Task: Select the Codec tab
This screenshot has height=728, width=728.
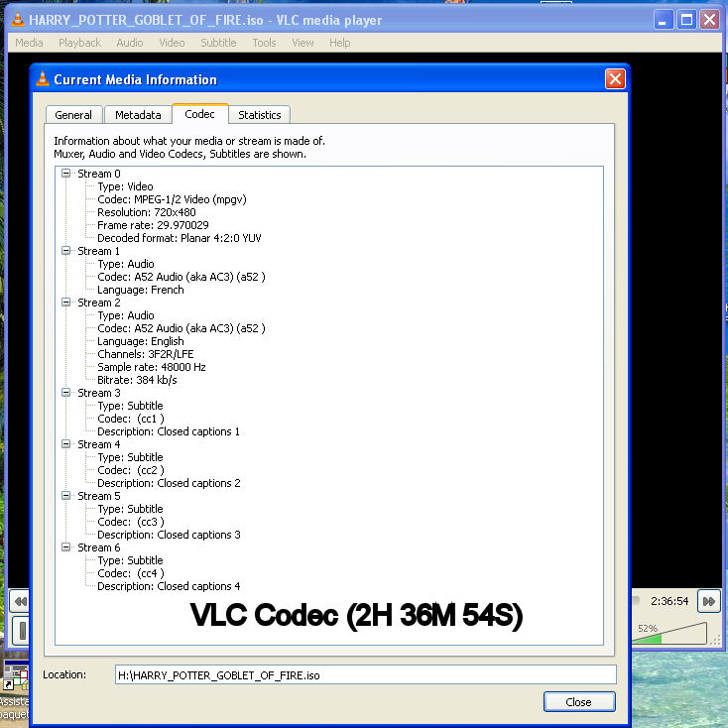Action: pos(199,114)
